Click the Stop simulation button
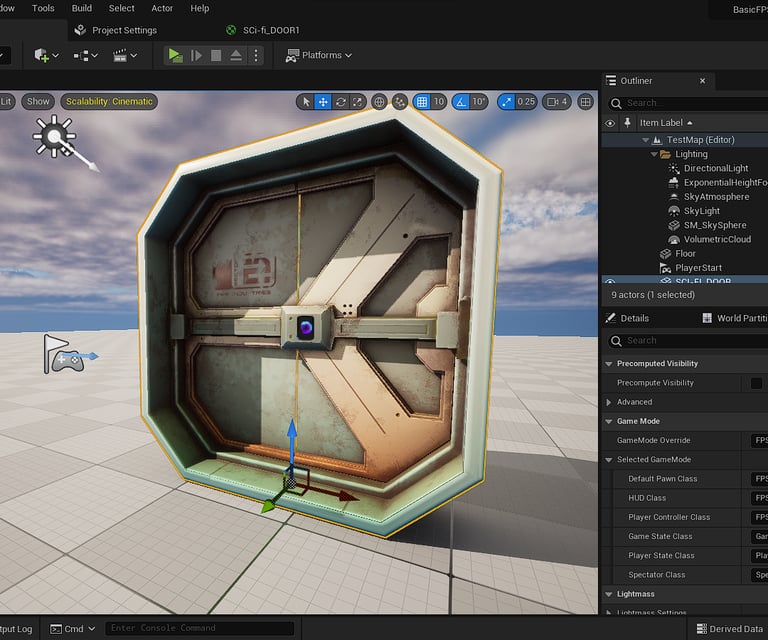Viewport: 768px width, 640px height. [x=216, y=56]
